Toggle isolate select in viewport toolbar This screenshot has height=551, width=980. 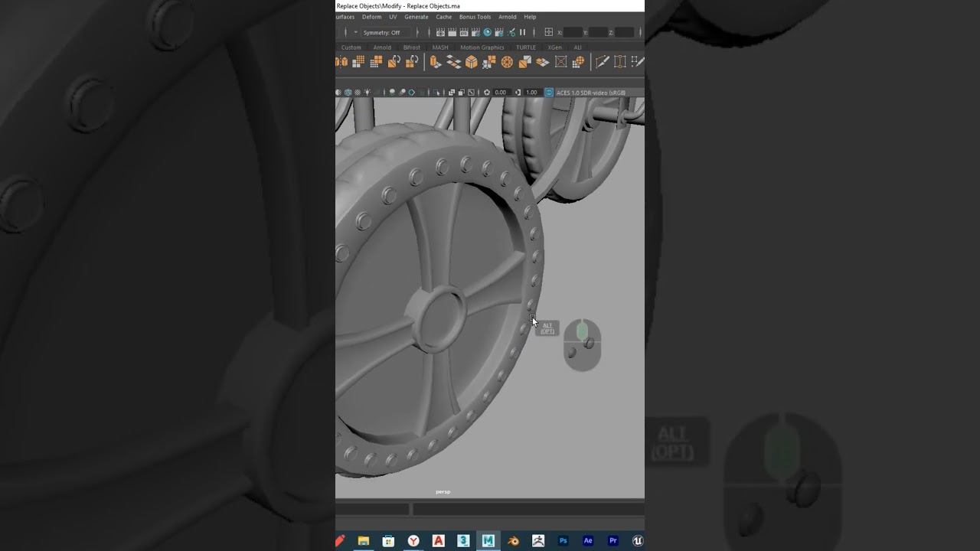[436, 93]
